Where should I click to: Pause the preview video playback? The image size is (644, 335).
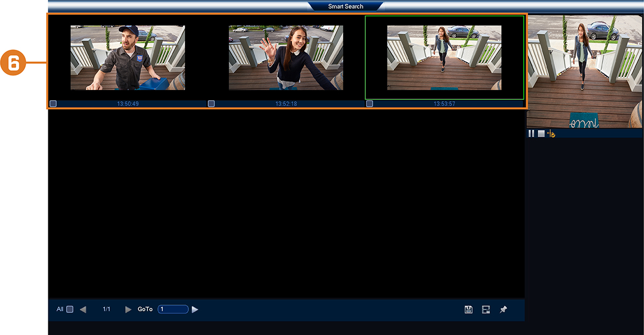(531, 133)
